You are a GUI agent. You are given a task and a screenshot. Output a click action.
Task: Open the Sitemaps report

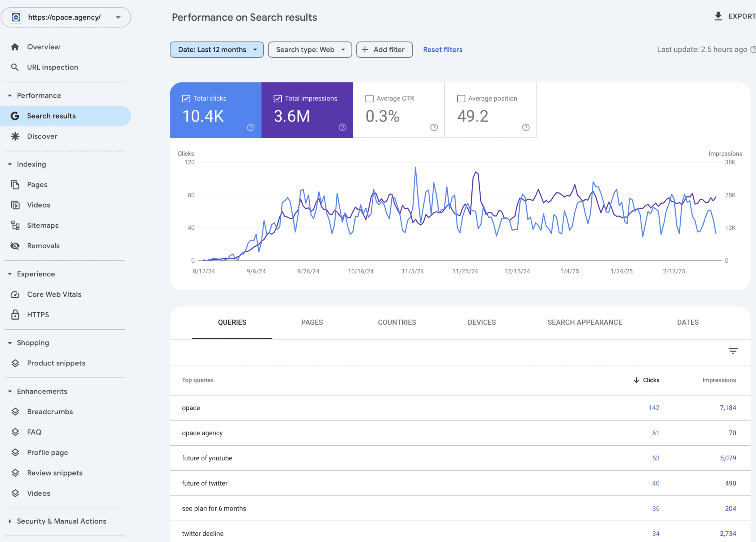click(42, 225)
